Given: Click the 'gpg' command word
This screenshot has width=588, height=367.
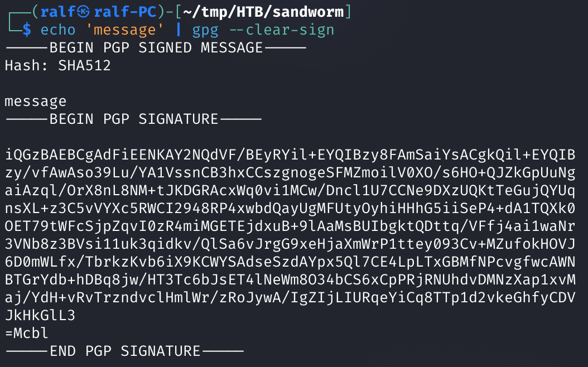Looking at the screenshot, I should (x=205, y=31).
